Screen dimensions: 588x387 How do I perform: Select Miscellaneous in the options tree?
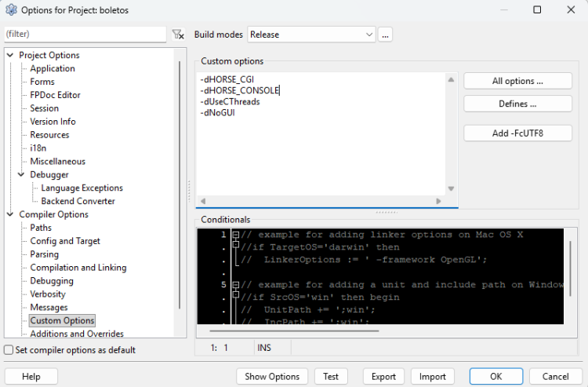58,162
